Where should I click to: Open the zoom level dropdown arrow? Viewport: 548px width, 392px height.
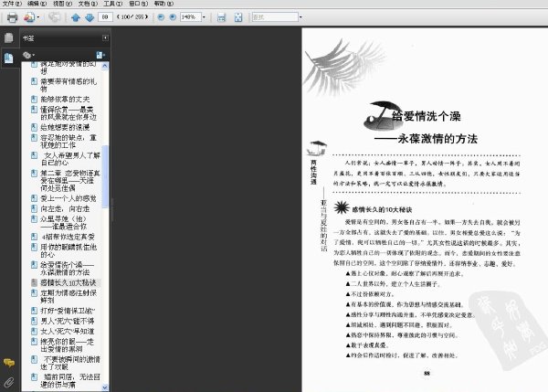(204, 16)
